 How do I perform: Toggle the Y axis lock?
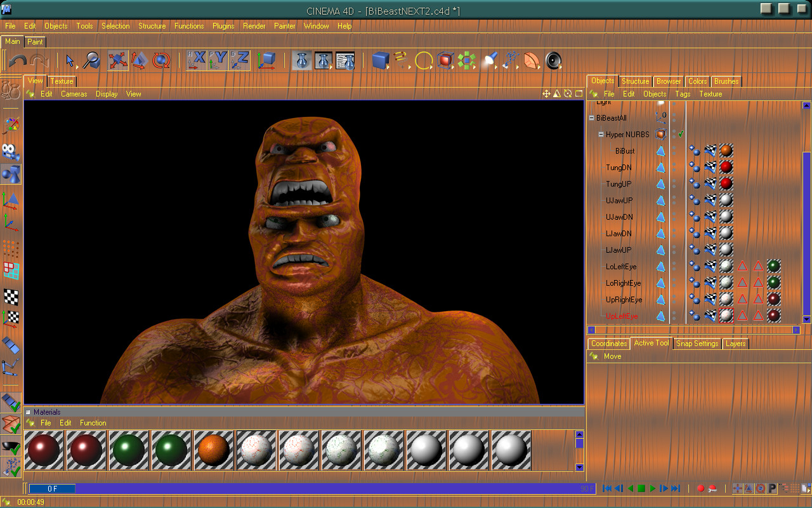point(218,60)
